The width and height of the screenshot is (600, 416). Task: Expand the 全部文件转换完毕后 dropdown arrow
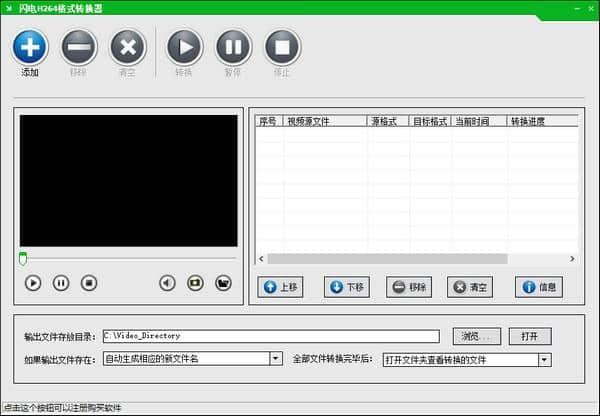[544, 360]
